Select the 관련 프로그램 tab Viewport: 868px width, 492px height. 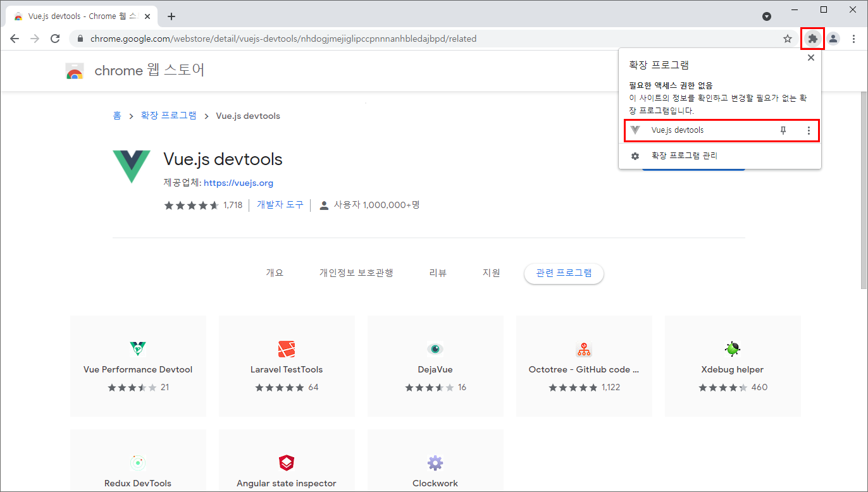(564, 273)
